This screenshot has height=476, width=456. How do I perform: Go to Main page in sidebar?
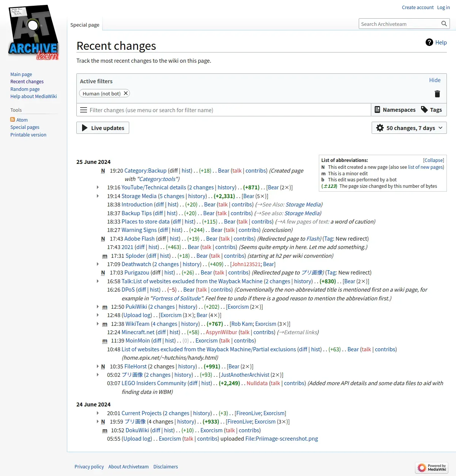[21, 75]
